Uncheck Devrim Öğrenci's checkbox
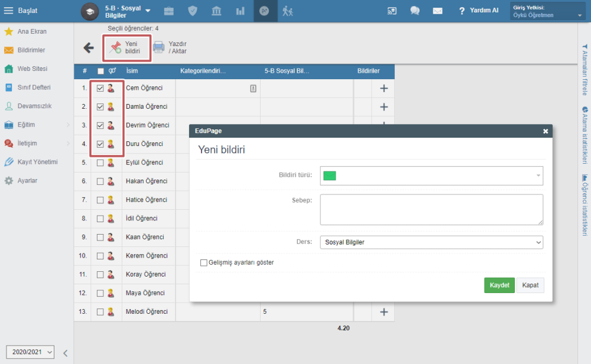This screenshot has width=591, height=364. [x=100, y=125]
